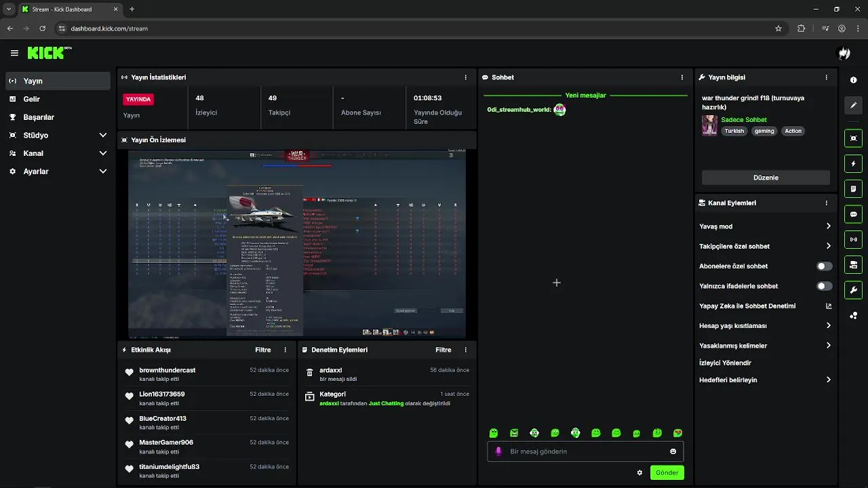
Task: Open Sohbet panel three-dot menu
Action: click(x=682, y=77)
